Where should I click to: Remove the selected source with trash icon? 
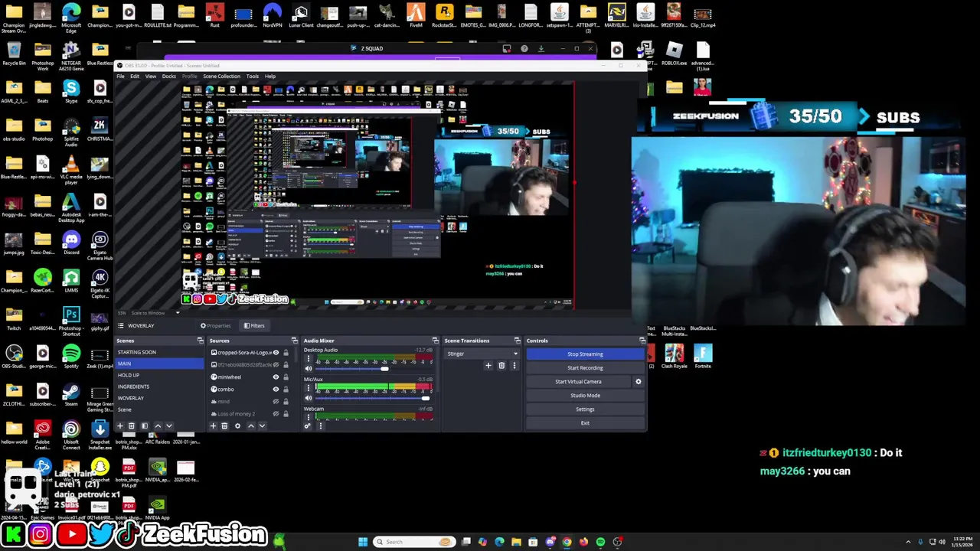[x=224, y=426]
